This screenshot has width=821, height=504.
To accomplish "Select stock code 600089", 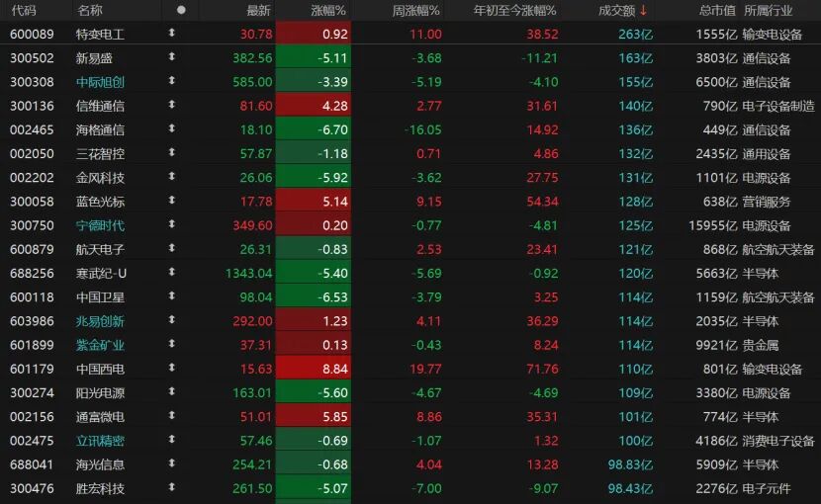I will pyautogui.click(x=32, y=35).
